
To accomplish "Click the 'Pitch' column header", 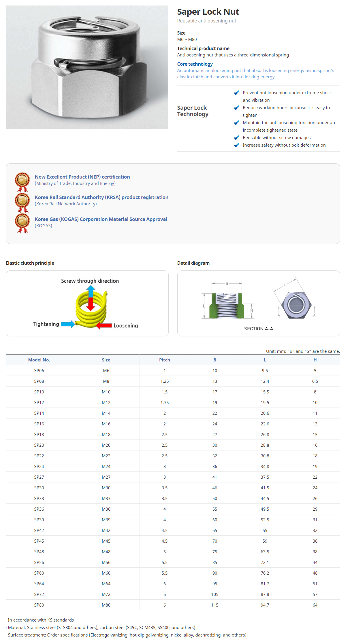I will point(164,360).
